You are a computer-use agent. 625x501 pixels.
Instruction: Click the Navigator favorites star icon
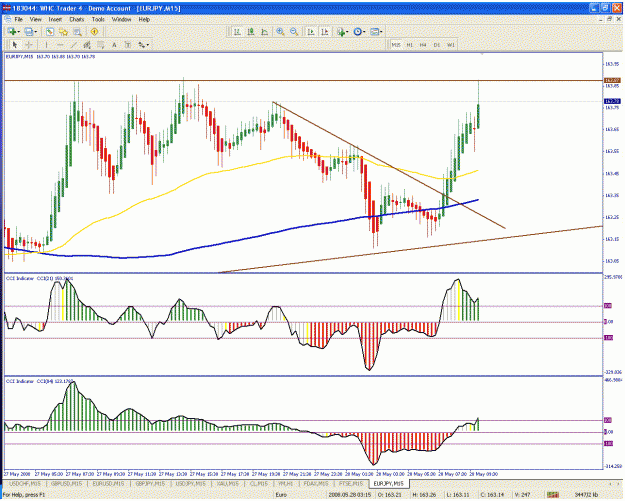63,32
